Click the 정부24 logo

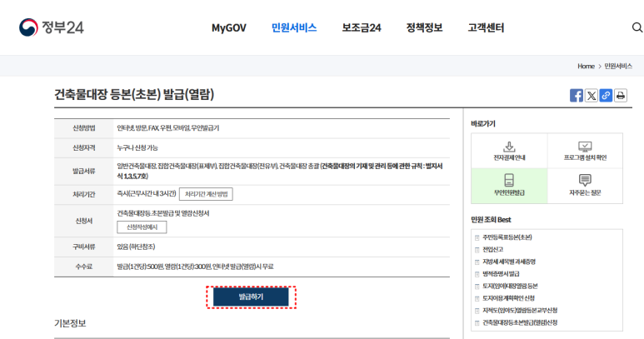point(52,27)
